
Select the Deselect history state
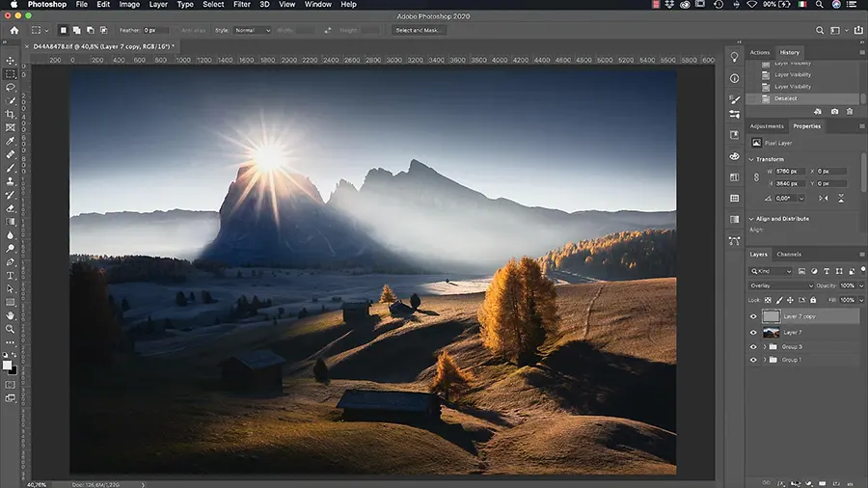point(785,98)
